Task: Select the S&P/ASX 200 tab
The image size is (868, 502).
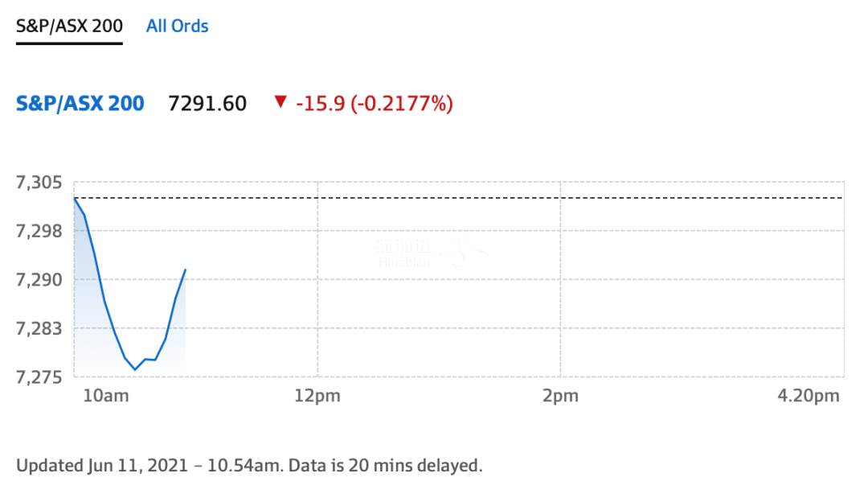Action: coord(69,26)
